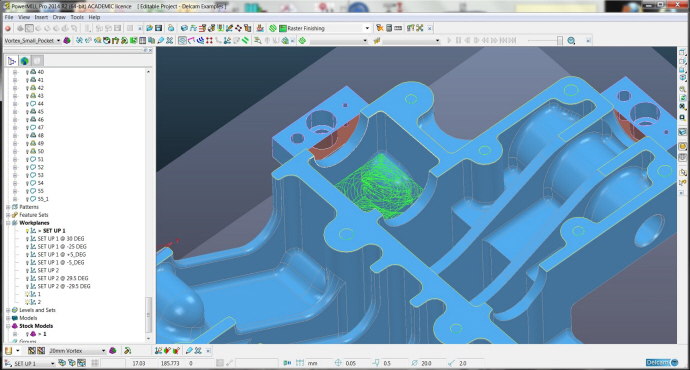Expand the Patterns tree node

pyautogui.click(x=8, y=207)
